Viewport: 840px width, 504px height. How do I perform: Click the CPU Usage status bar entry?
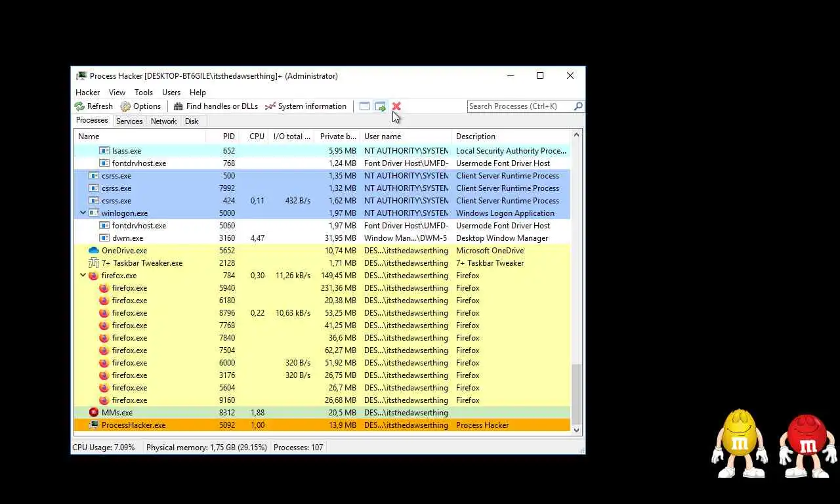pyautogui.click(x=103, y=448)
